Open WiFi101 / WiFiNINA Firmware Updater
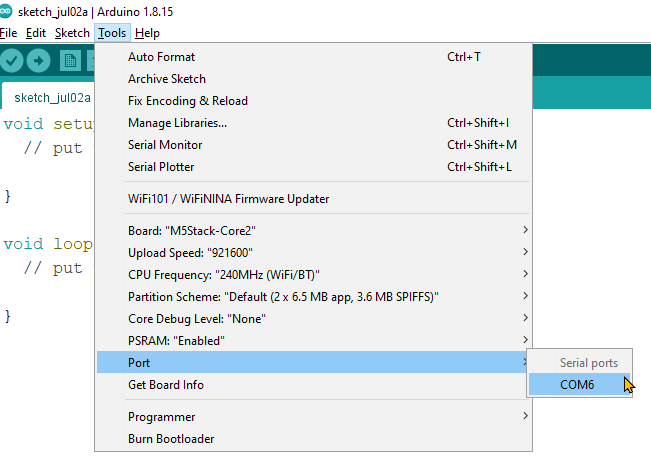 [x=314, y=199]
